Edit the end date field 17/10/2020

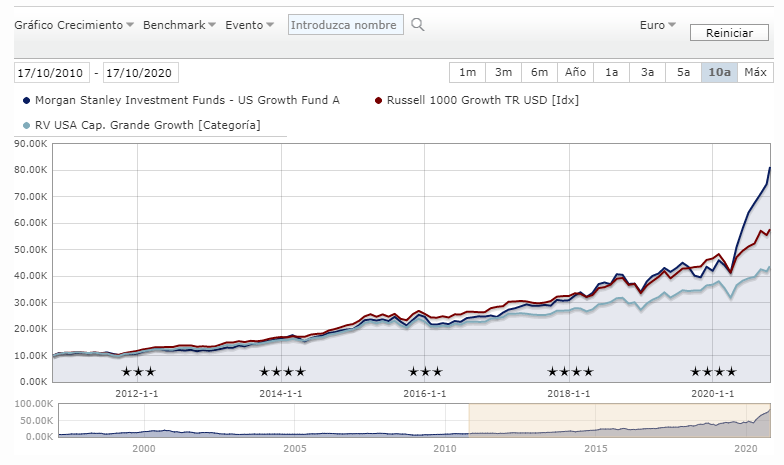point(140,73)
